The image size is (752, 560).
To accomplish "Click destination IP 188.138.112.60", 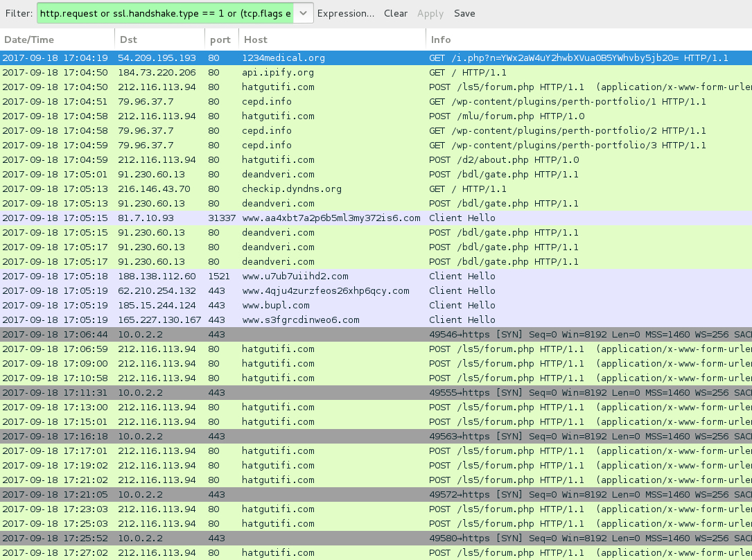I will pyautogui.click(x=157, y=276).
